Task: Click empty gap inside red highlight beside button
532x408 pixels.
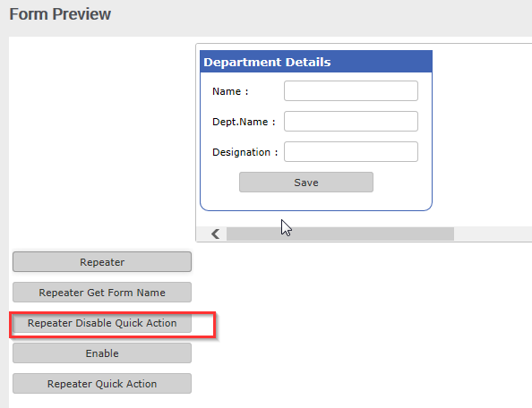Action: 202,324
